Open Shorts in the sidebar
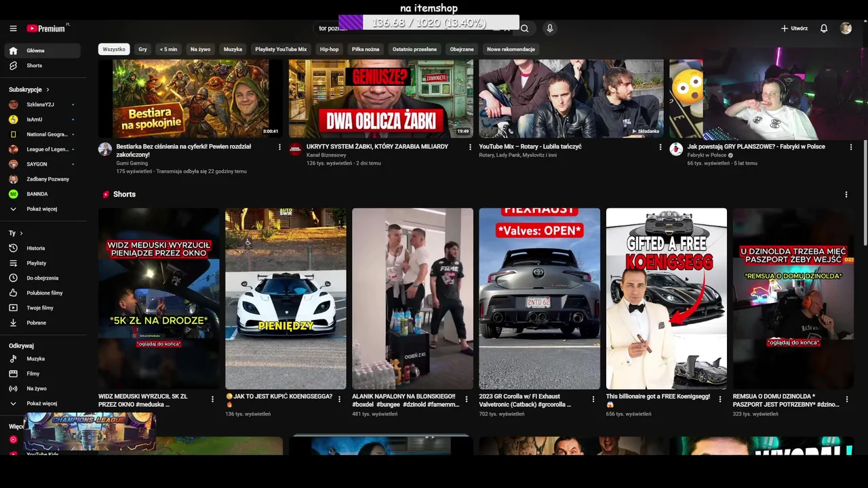This screenshot has height=488, width=868. click(x=42, y=66)
